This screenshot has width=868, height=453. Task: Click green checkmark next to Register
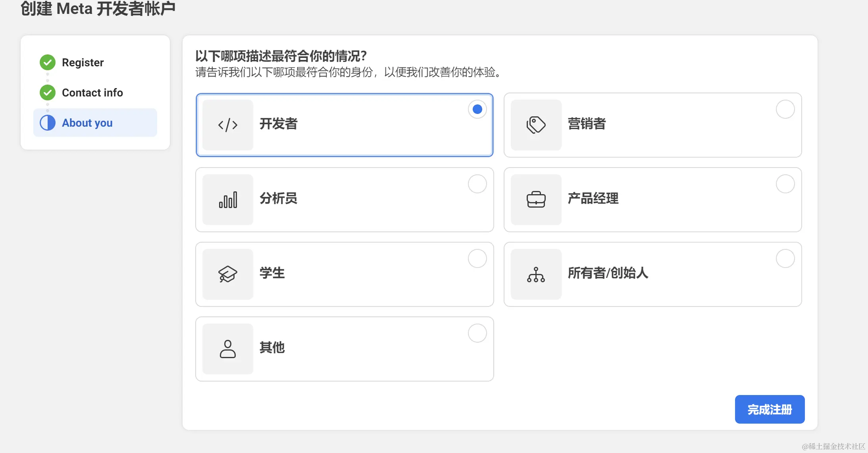48,62
